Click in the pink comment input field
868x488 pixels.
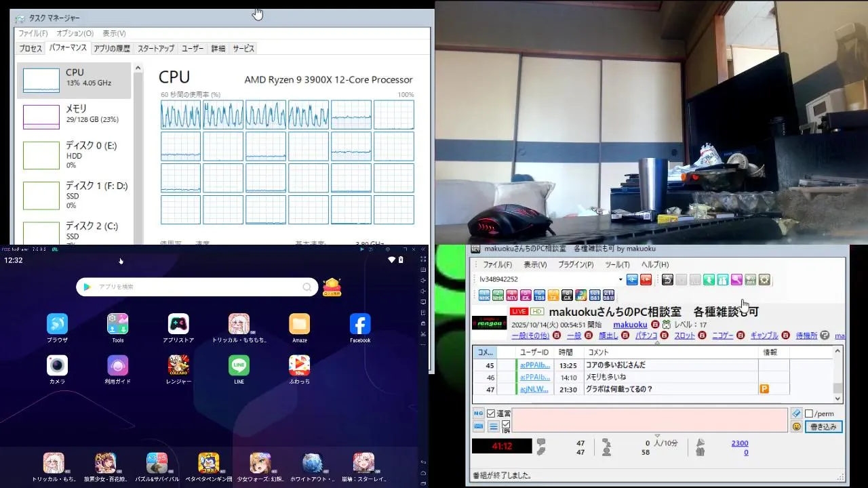(x=650, y=420)
